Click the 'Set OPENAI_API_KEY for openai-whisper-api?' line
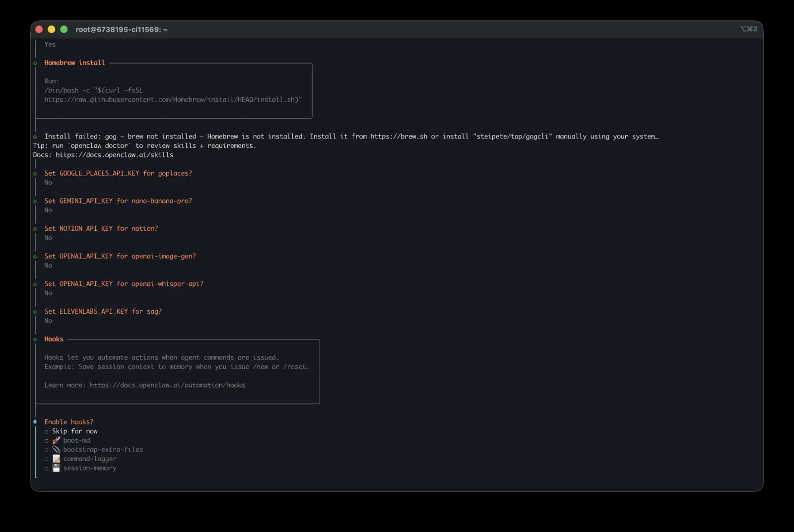 (124, 284)
